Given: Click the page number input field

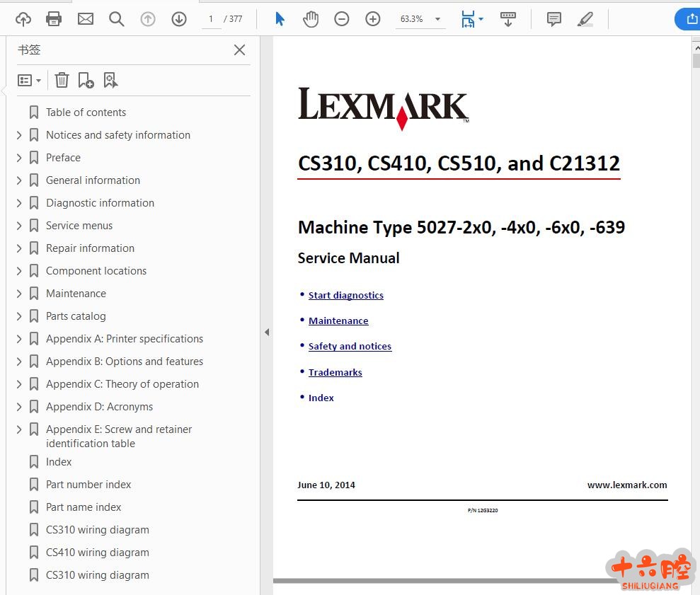Looking at the screenshot, I should 210,19.
